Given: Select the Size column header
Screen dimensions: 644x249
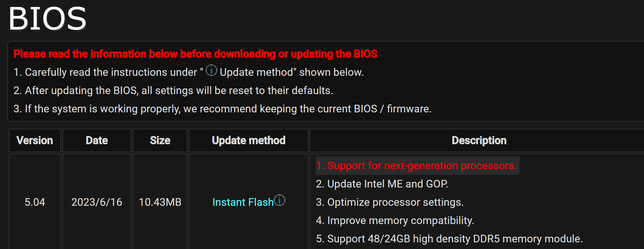Looking at the screenshot, I should (160, 140).
